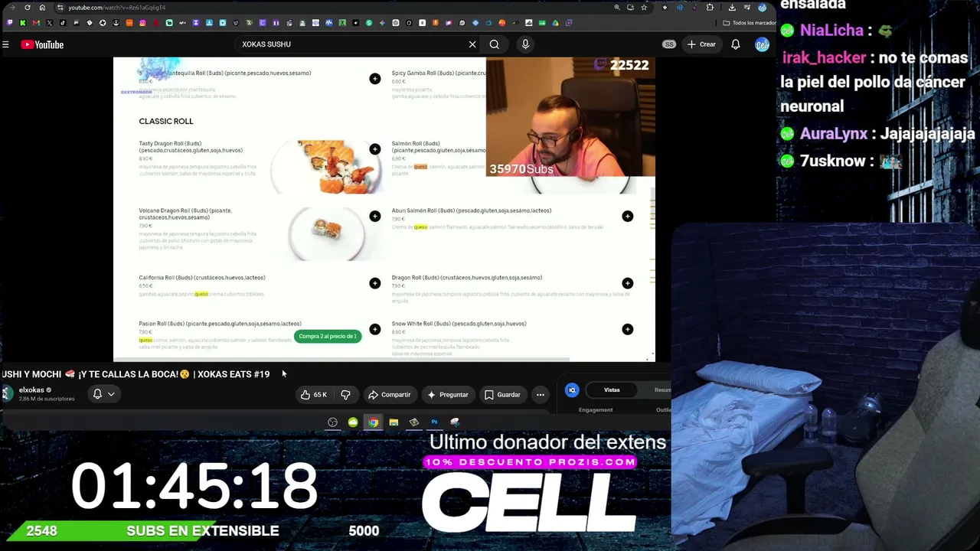
Task: Open File Explorer from the taskbar
Action: 394,422
